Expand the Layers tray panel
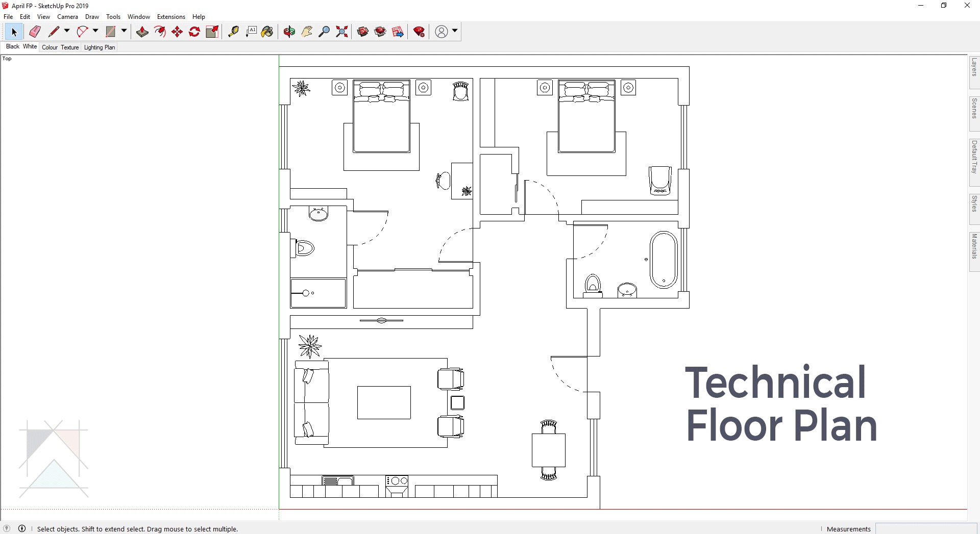 click(x=974, y=72)
